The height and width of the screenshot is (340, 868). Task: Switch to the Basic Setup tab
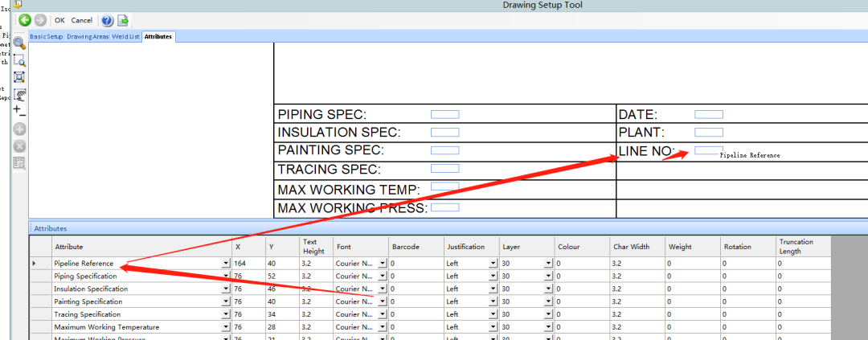[47, 36]
